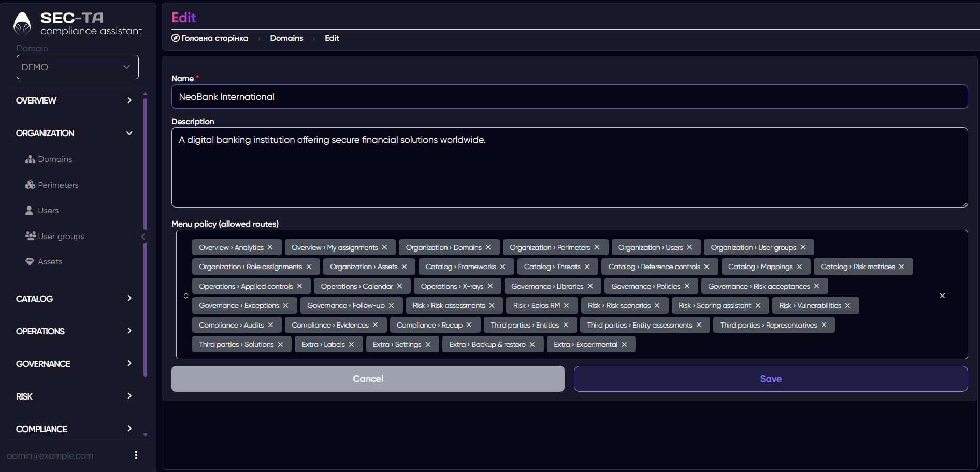The width and height of the screenshot is (980, 472).
Task: Go to Головна сторінка breadcrumb
Action: pos(210,38)
